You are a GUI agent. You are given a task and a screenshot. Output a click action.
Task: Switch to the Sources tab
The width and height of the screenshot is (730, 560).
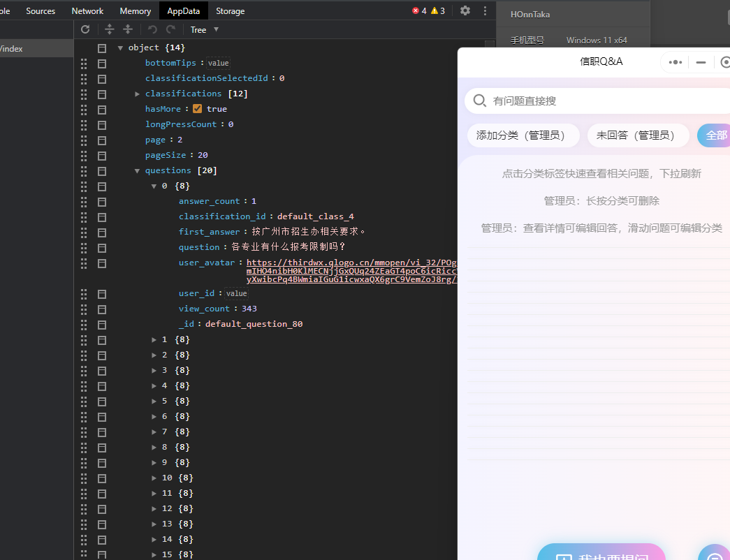41,10
